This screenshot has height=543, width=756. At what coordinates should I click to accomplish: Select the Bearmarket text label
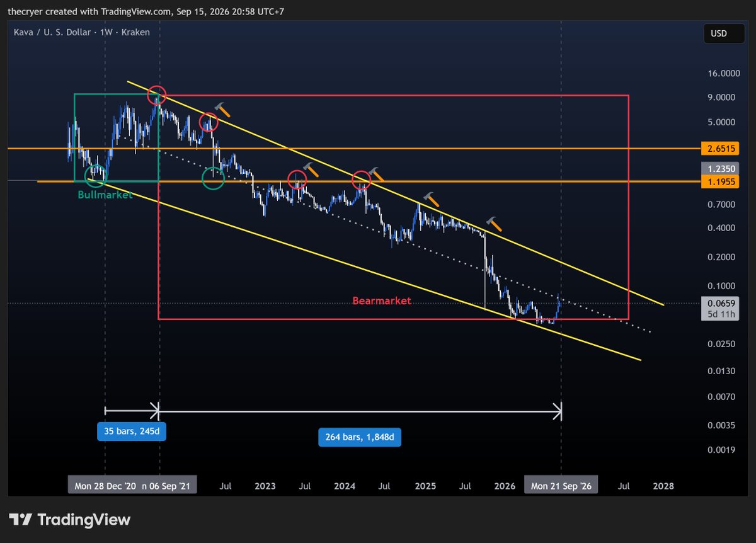[382, 301]
